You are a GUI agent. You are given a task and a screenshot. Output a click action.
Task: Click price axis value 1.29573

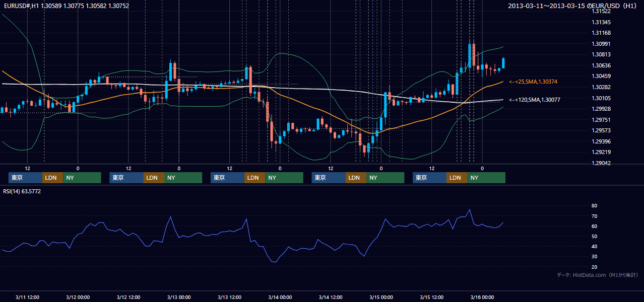point(602,130)
